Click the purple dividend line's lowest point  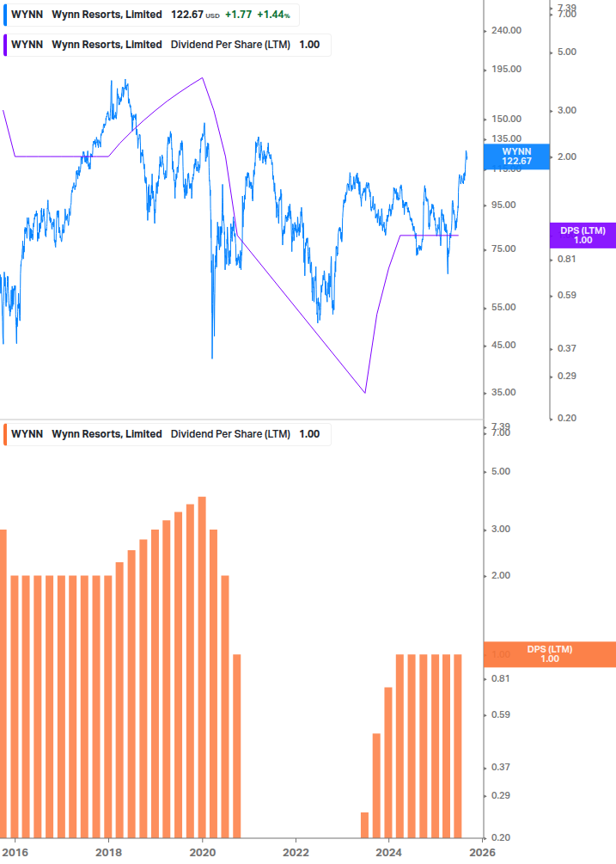365,393
